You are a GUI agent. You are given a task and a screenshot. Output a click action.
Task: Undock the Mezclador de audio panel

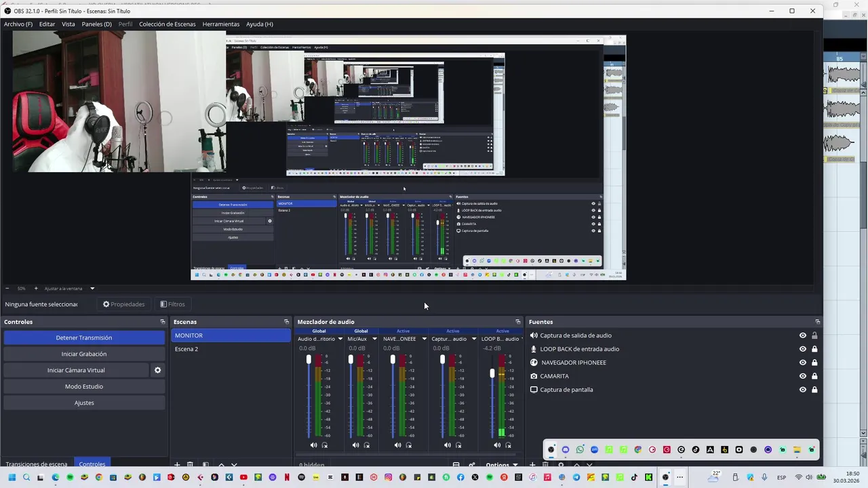pos(518,322)
